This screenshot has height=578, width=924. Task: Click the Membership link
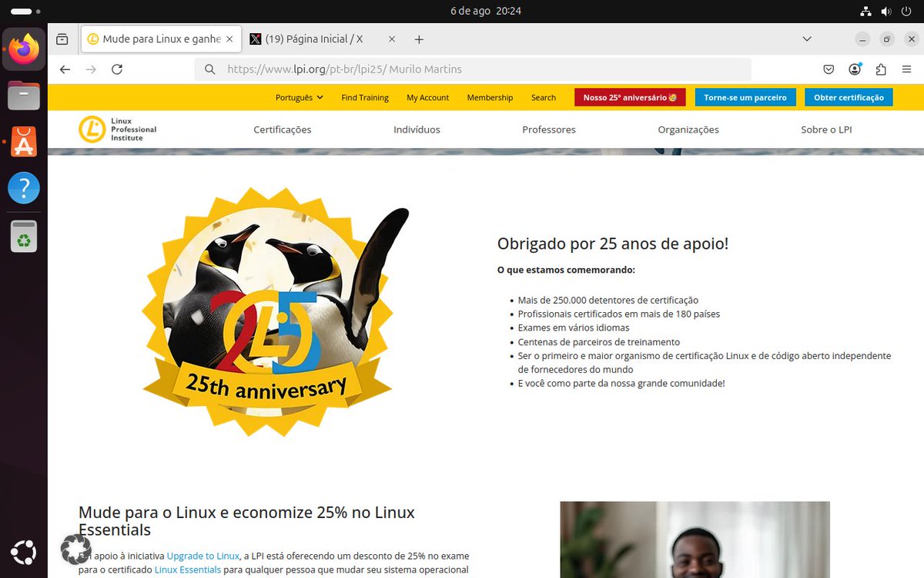(490, 98)
